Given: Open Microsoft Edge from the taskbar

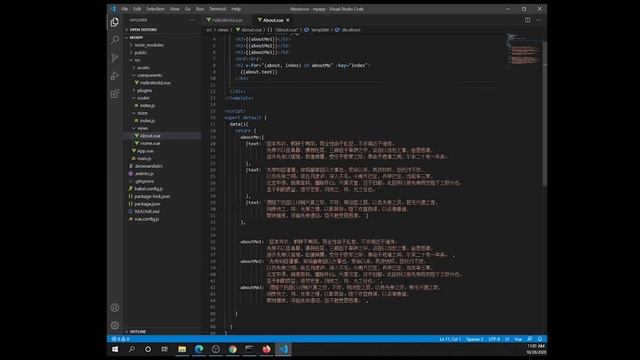Looking at the screenshot, I should click(199, 349).
